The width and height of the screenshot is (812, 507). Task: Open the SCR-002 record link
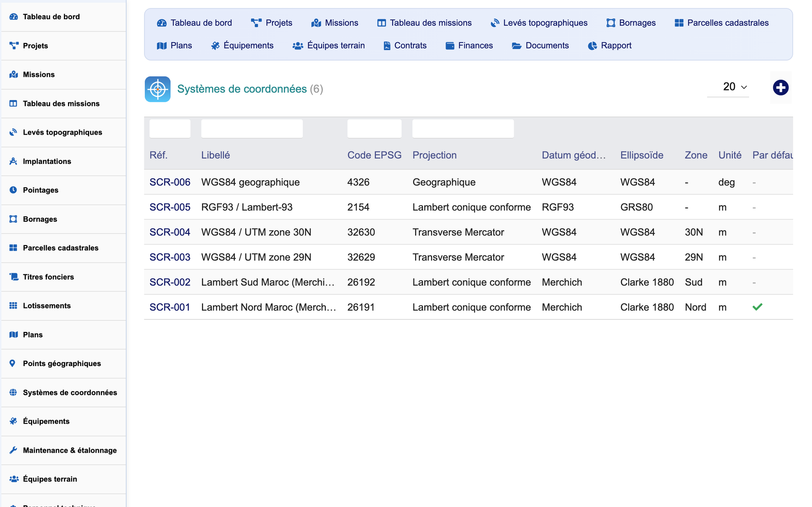(170, 282)
